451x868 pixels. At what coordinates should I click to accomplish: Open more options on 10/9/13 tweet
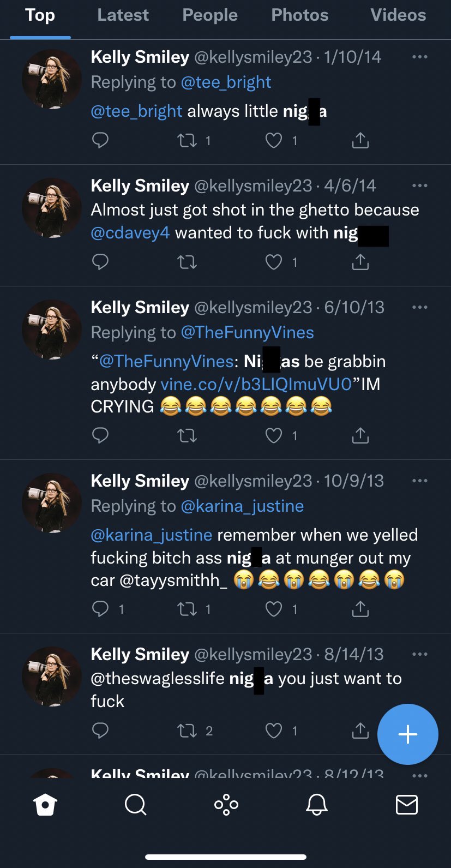coord(419,481)
